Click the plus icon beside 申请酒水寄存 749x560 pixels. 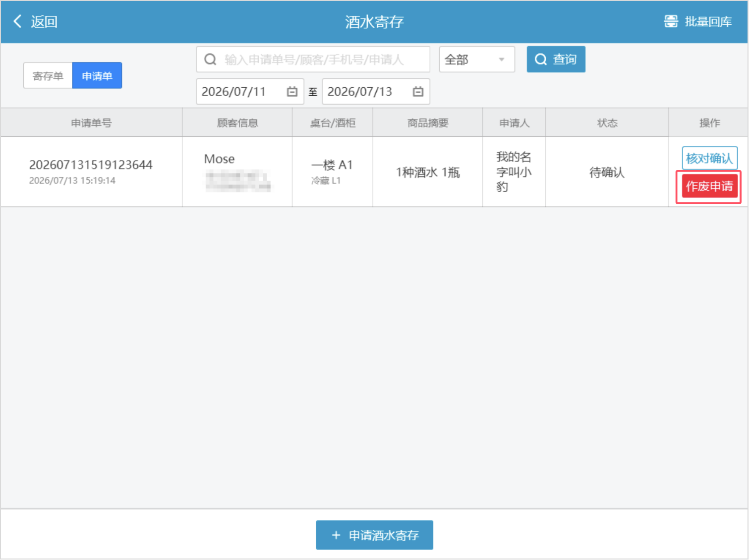click(336, 535)
